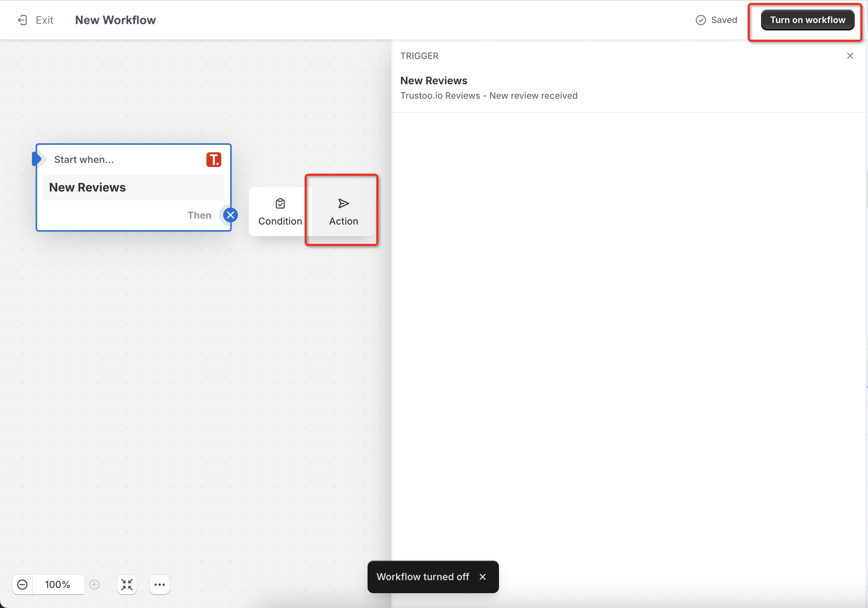The height and width of the screenshot is (608, 868).
Task: Click the Saved status checkmark icon
Action: coord(701,20)
